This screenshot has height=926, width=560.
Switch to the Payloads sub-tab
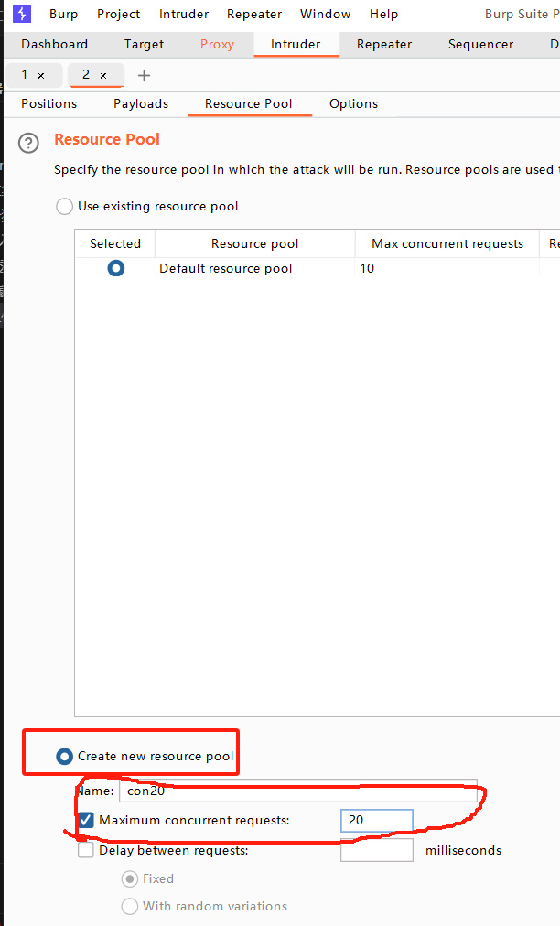[141, 103]
